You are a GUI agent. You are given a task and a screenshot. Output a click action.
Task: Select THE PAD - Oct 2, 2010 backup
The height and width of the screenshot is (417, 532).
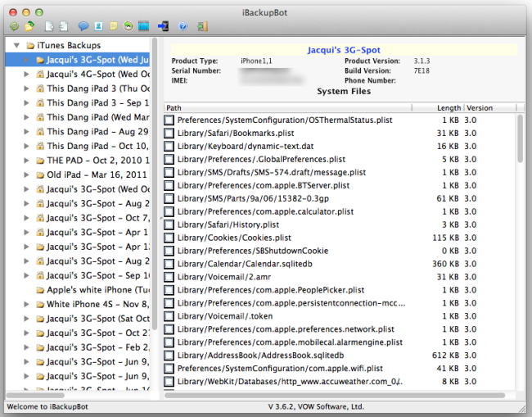click(x=90, y=161)
